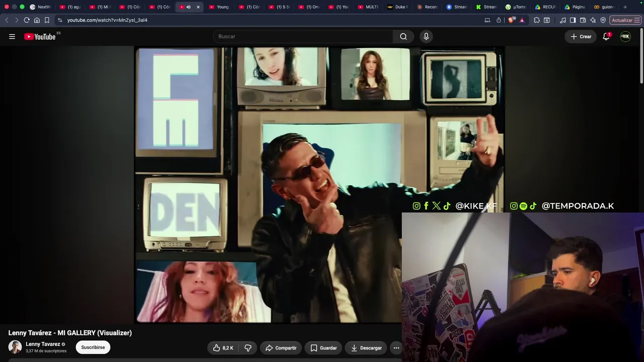Subscribe with the Suscribirse button

click(x=93, y=347)
